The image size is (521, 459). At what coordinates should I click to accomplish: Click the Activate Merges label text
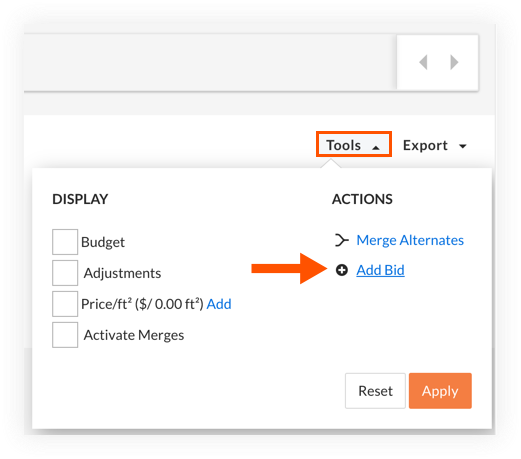coord(134,335)
